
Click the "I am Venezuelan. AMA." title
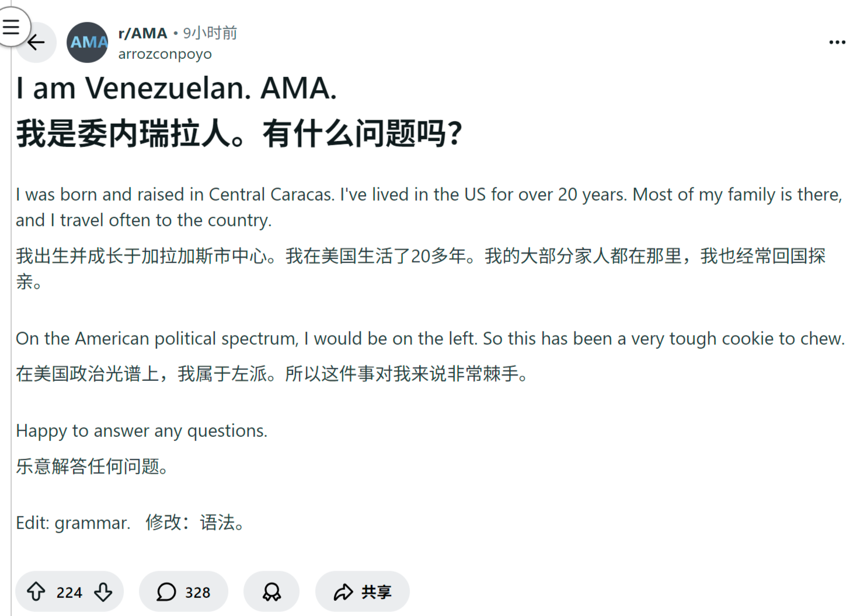coord(176,89)
